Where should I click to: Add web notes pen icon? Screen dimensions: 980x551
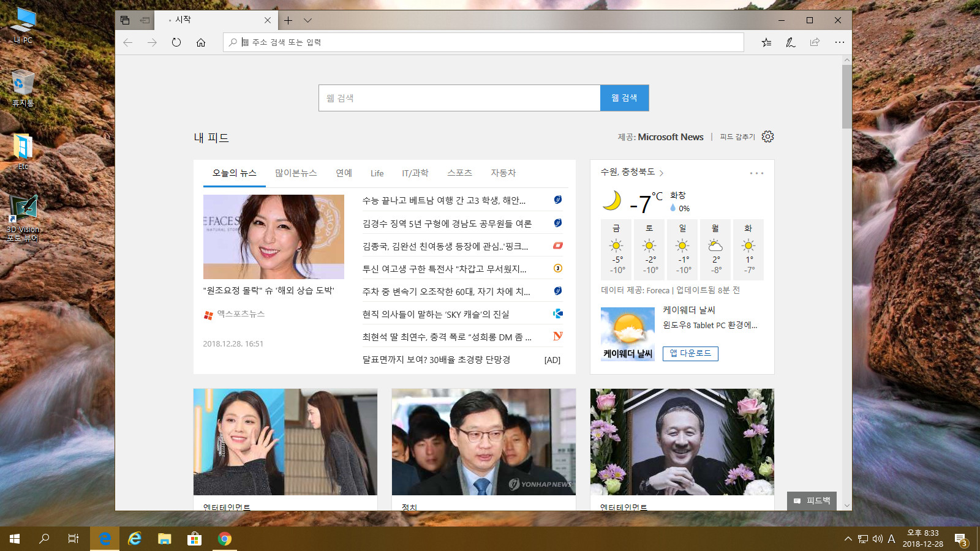pos(791,42)
